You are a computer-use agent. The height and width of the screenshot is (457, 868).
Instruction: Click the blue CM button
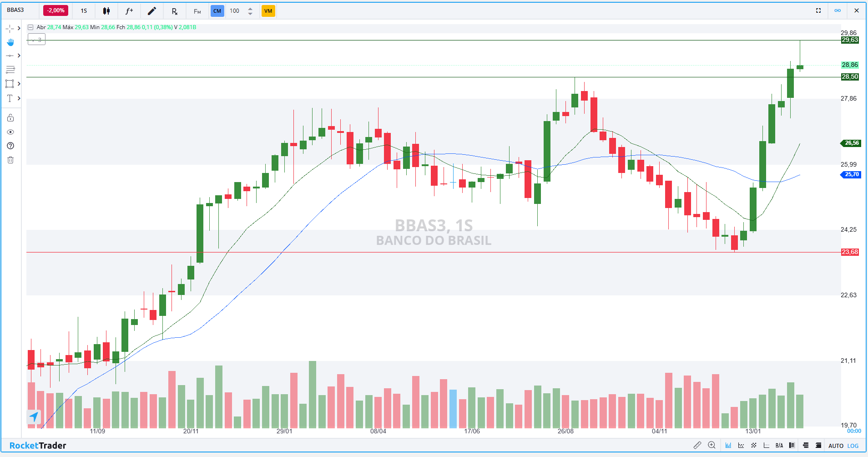[x=217, y=11]
